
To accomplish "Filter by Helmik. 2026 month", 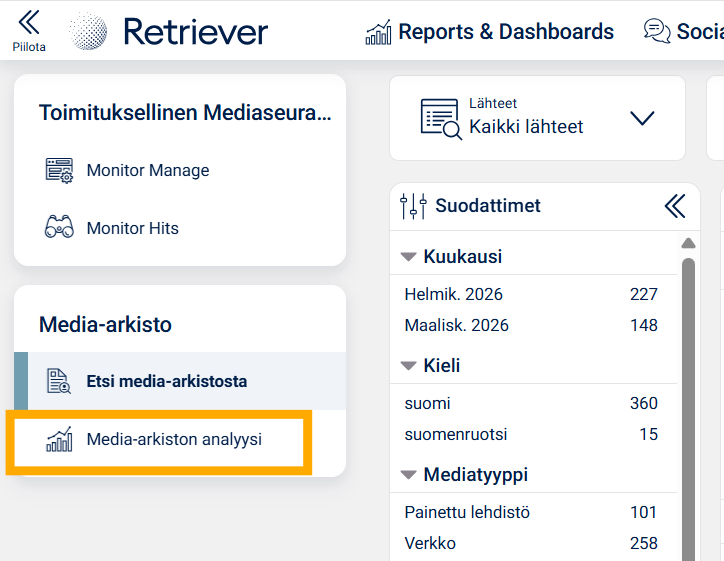I will [454, 294].
